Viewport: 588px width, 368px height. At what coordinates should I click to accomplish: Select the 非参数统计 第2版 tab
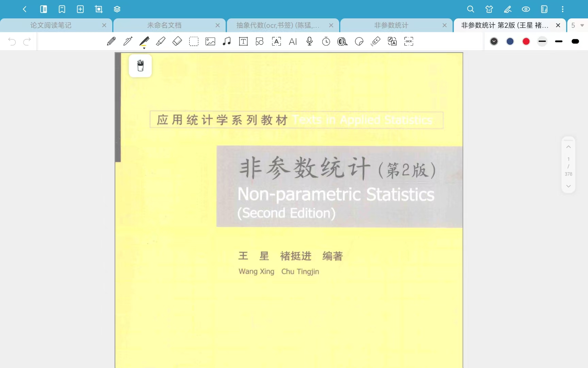(505, 25)
